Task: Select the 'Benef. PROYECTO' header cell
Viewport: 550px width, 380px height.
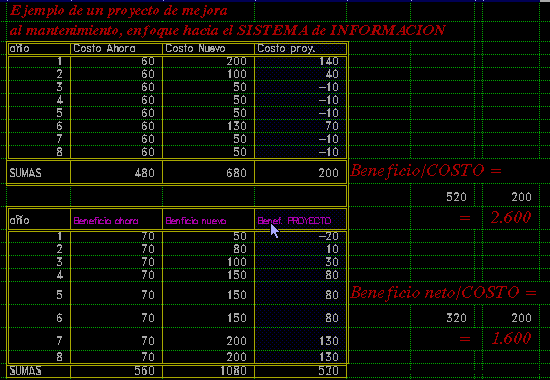Action: click(301, 220)
